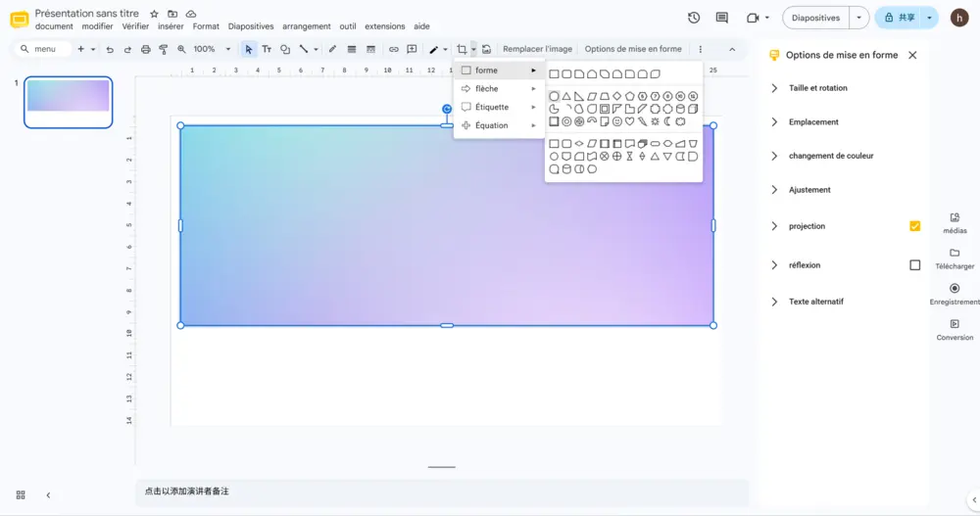Start the Diapositives slideshow
Screen dimensions: 980x516
pos(815,18)
